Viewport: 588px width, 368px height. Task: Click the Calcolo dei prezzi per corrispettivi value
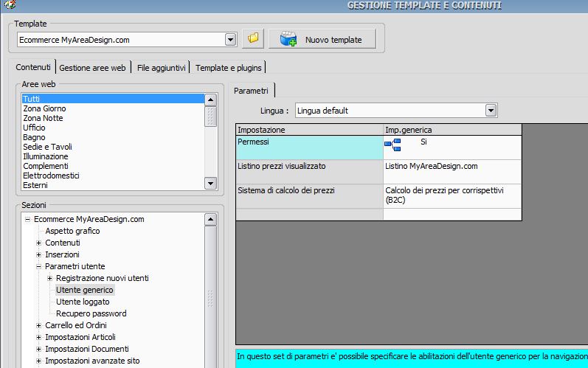pyautogui.click(x=452, y=196)
